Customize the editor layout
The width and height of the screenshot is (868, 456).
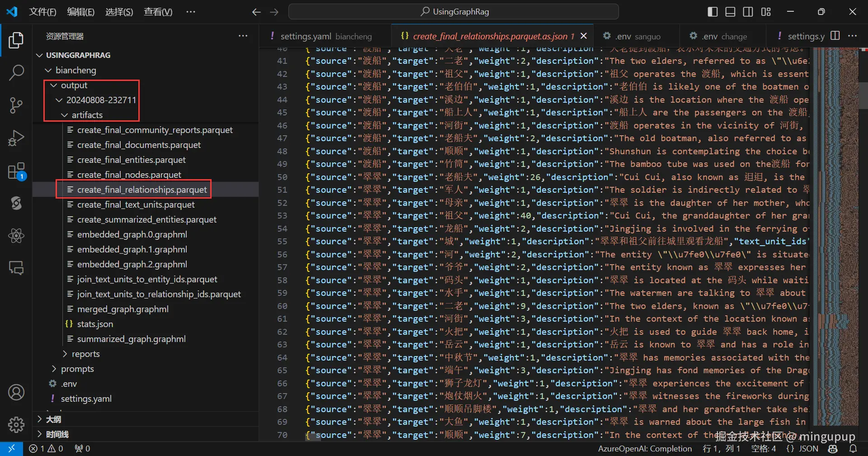766,12
